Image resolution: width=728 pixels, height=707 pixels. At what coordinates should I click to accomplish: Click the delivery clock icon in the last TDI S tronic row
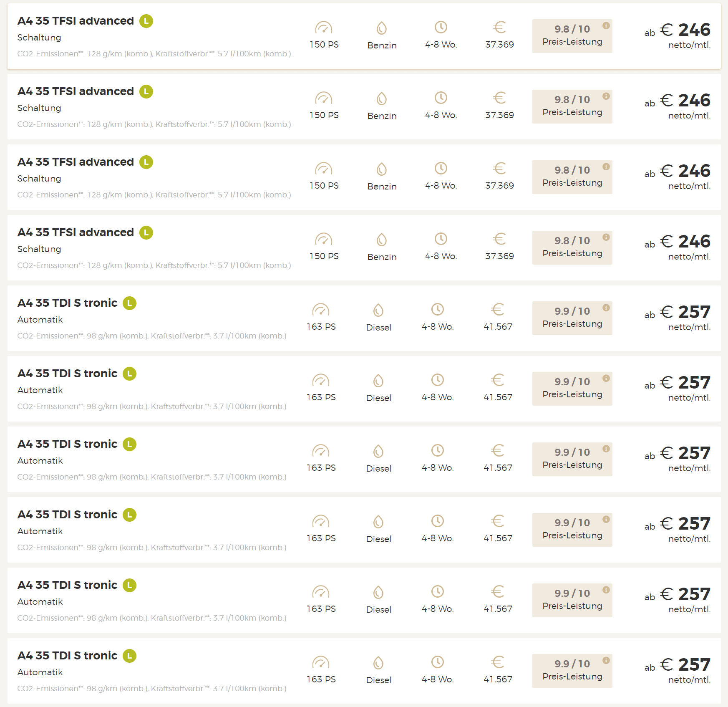tap(438, 662)
